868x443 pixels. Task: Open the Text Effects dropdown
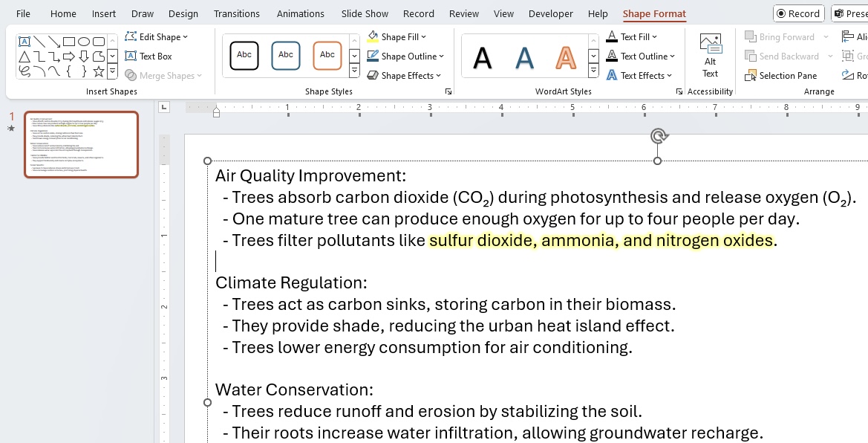639,75
